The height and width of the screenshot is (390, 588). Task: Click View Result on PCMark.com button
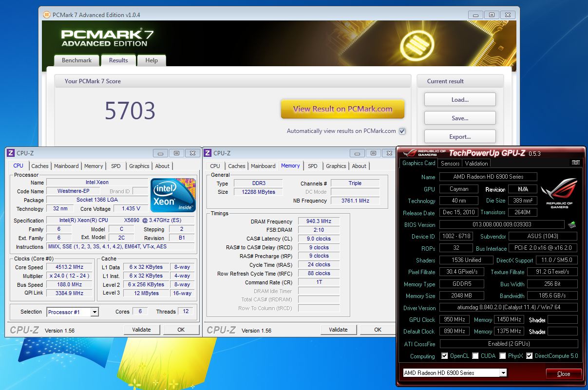click(x=342, y=109)
